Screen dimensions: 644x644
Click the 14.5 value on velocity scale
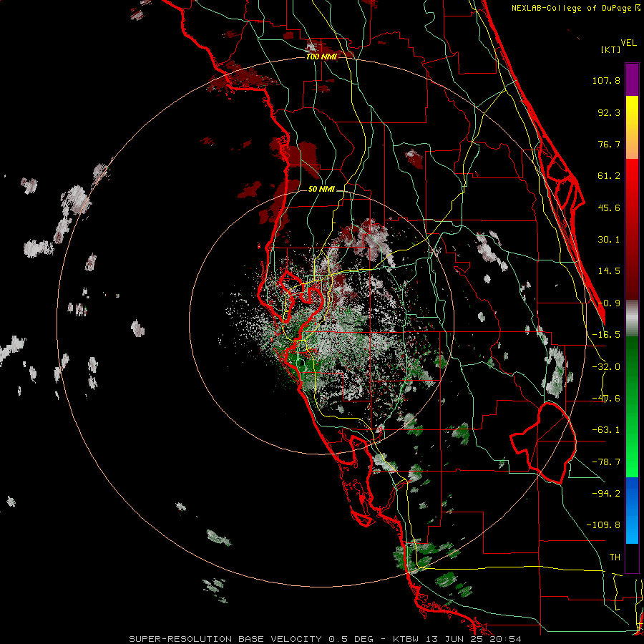(x=609, y=271)
